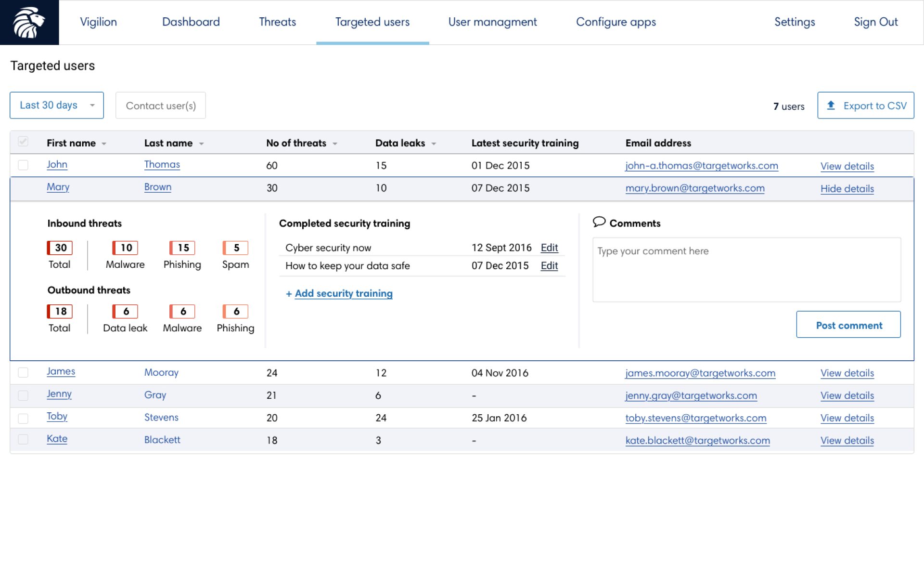924x578 pixels.
Task: Click the red inbound Total 30 badge
Action: coord(60,248)
